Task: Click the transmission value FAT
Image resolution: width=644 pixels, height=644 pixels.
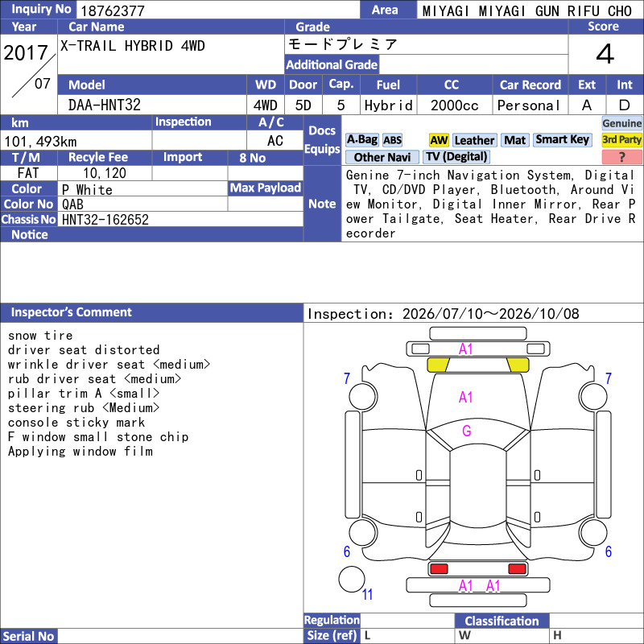Action: 28,173
